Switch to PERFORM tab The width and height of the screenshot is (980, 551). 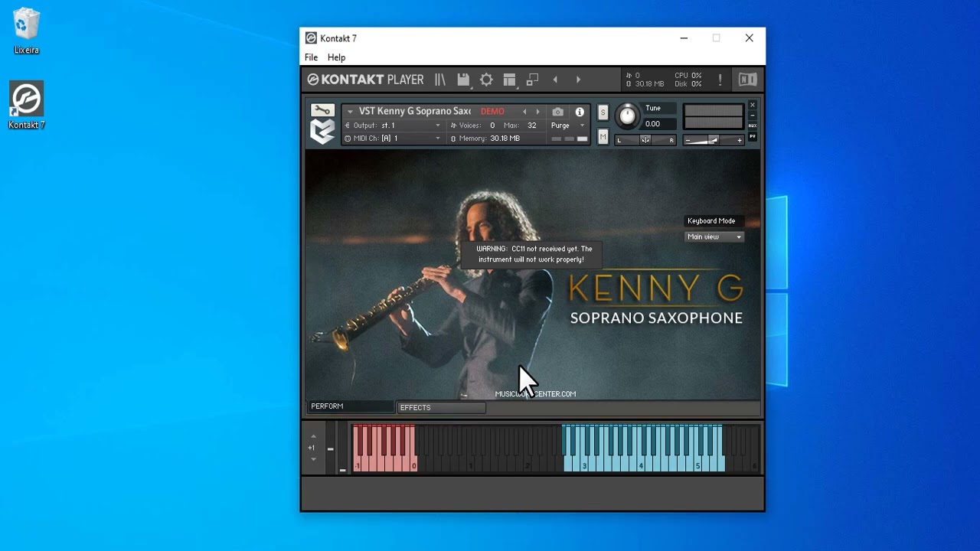(351, 406)
